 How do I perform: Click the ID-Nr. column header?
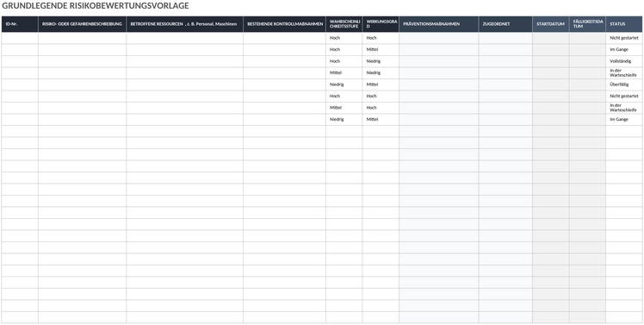tap(20, 24)
